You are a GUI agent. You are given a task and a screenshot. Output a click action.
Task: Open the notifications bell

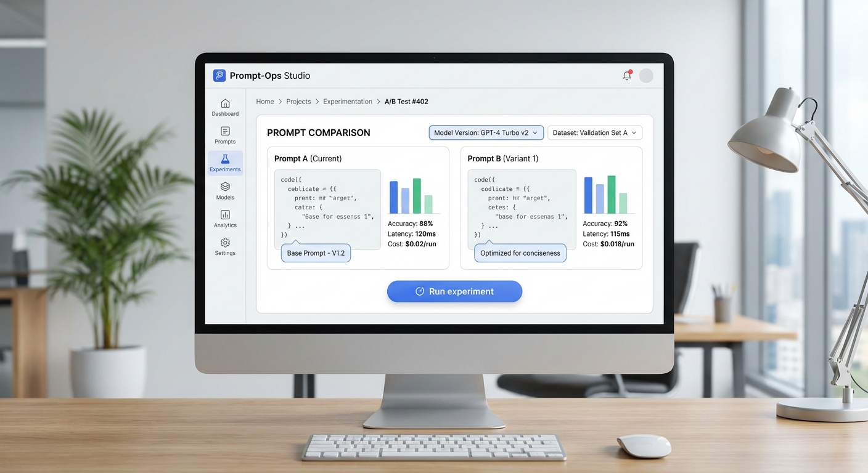click(x=626, y=76)
